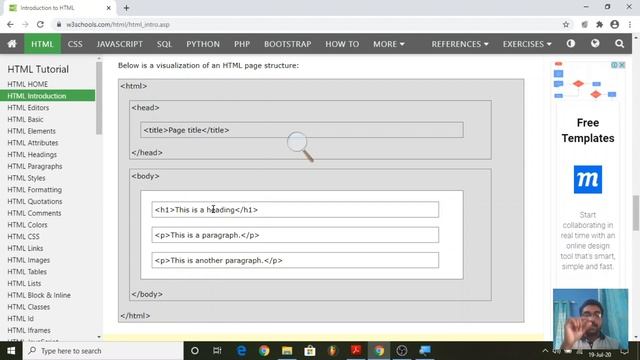Open the site search magnifier icon
Screen dimensions: 640x360
coord(619,44)
